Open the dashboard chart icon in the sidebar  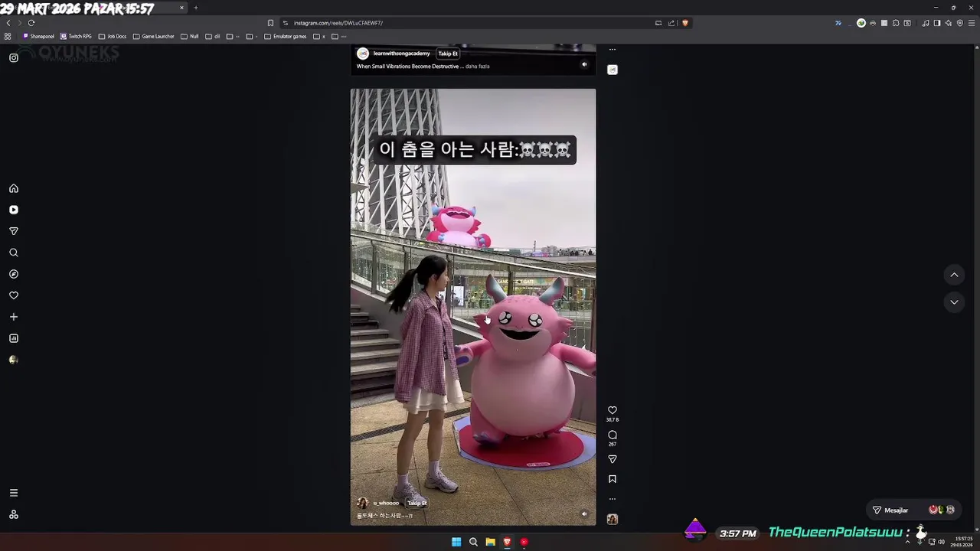coord(14,338)
